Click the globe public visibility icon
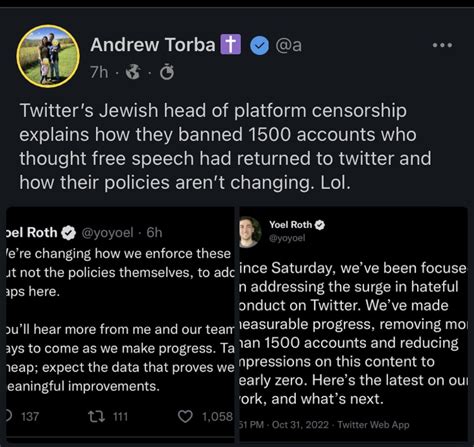Viewport: 474px width, 447px height. tap(133, 72)
